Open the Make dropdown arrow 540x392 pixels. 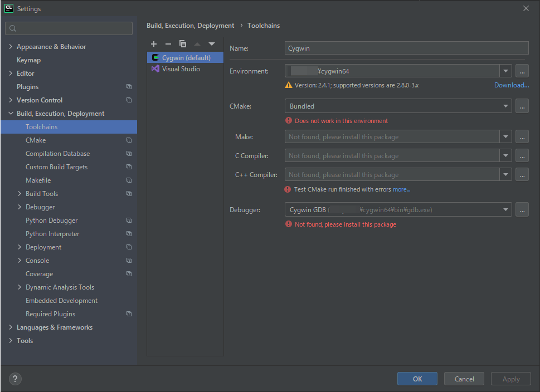click(x=505, y=136)
